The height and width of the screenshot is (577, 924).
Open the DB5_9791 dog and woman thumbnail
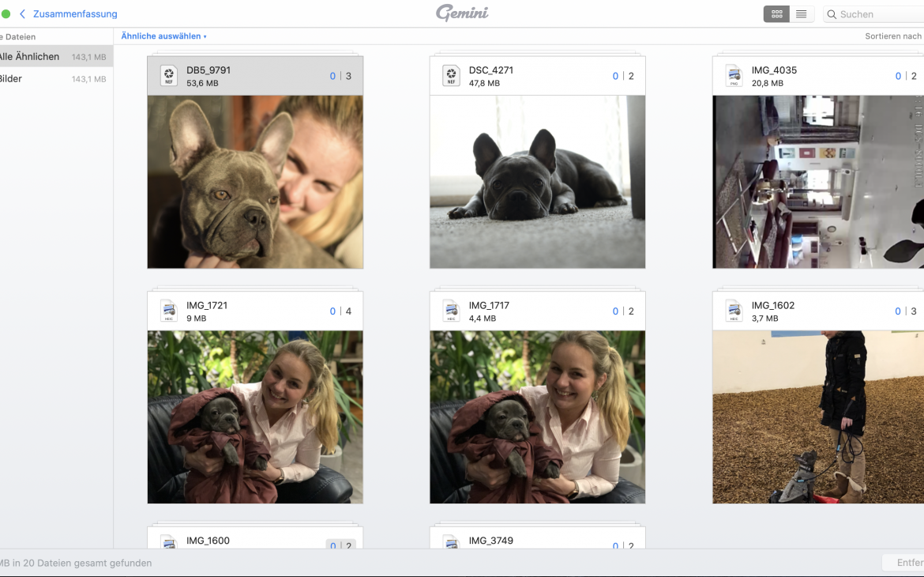(255, 182)
